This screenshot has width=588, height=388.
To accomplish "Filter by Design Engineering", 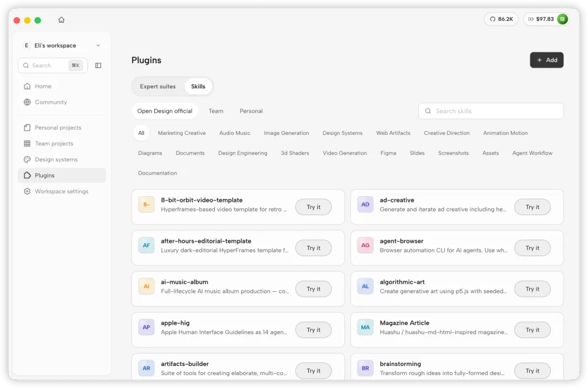I will pos(243,153).
